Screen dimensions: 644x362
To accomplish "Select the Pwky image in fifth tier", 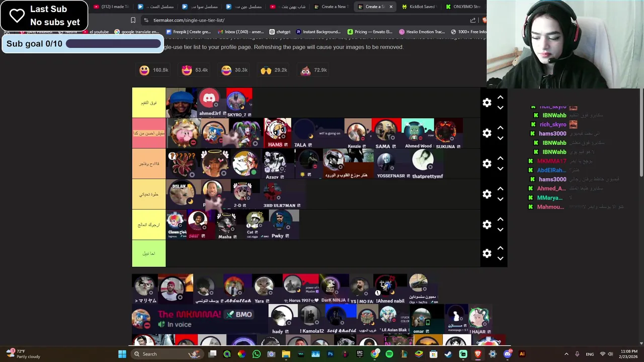I will [284, 224].
